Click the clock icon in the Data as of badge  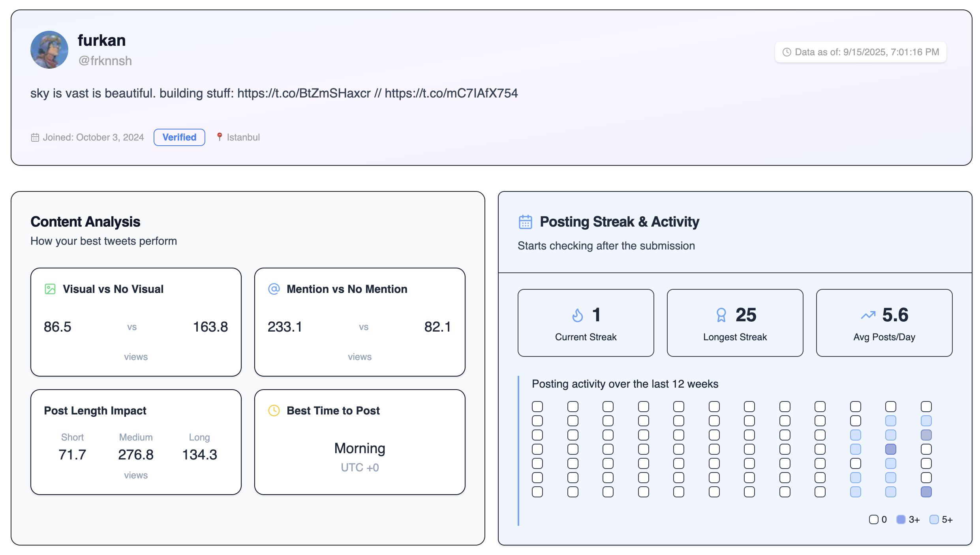[x=787, y=52]
